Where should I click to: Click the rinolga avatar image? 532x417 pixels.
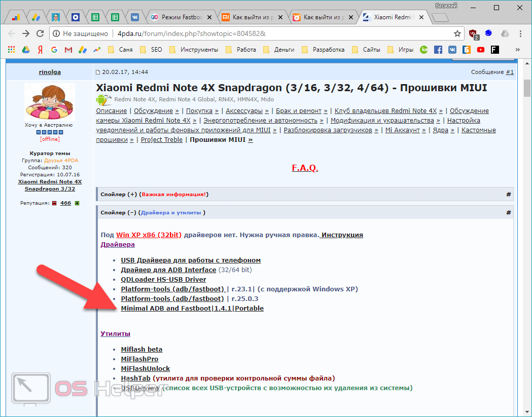[50, 102]
